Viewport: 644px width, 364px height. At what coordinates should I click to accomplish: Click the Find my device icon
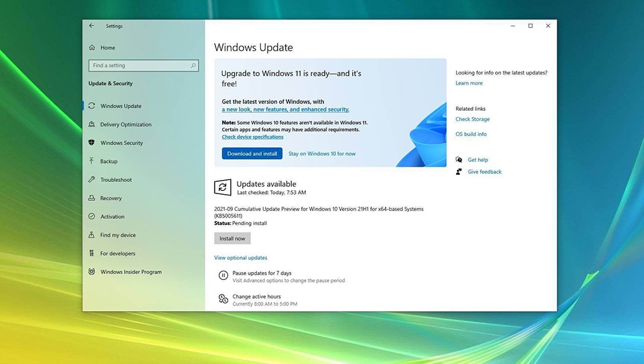[92, 235]
